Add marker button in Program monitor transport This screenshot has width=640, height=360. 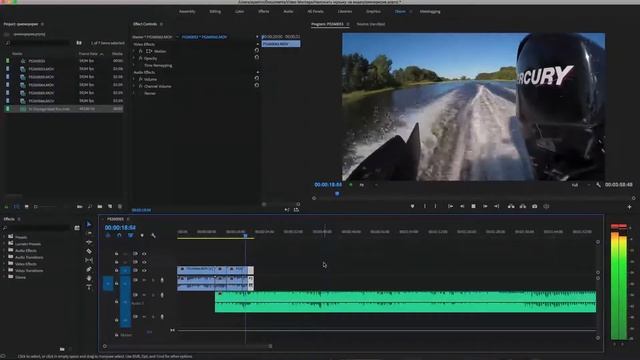[413, 206]
